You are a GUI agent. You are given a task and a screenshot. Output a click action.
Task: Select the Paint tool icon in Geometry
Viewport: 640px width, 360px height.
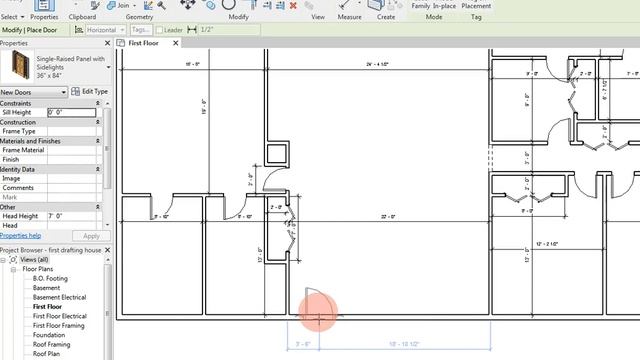pos(162,5)
